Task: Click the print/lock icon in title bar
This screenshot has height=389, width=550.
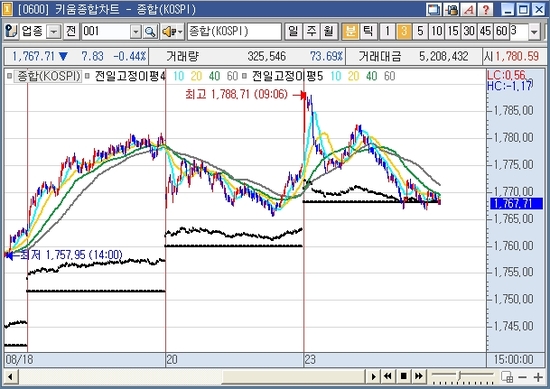Action: point(451,9)
